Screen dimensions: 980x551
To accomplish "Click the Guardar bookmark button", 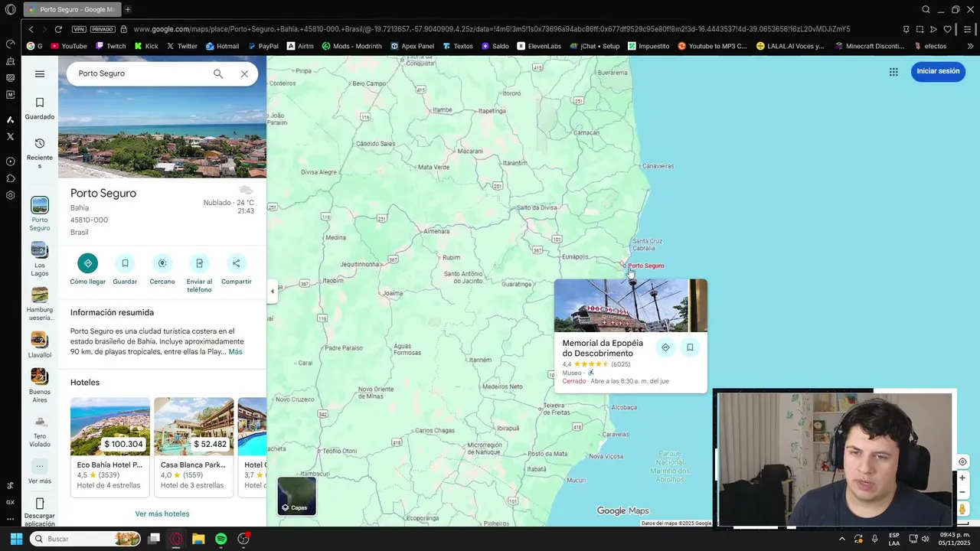I will pyautogui.click(x=125, y=263).
